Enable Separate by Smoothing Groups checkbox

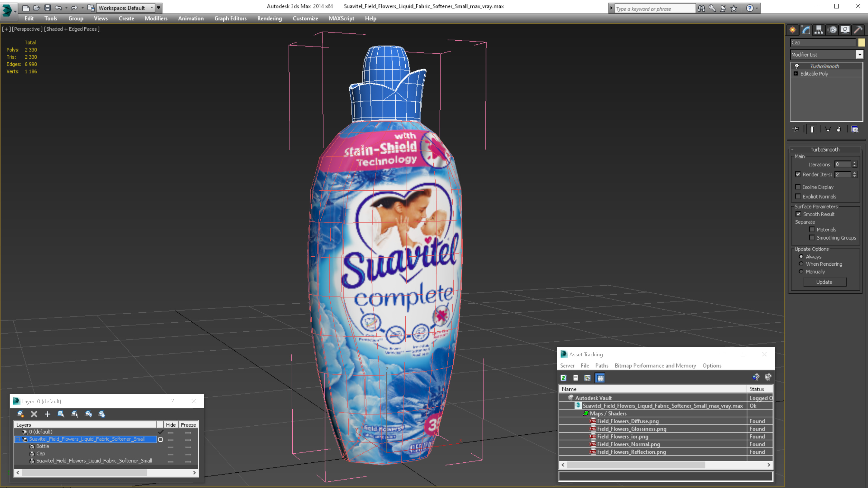point(812,237)
